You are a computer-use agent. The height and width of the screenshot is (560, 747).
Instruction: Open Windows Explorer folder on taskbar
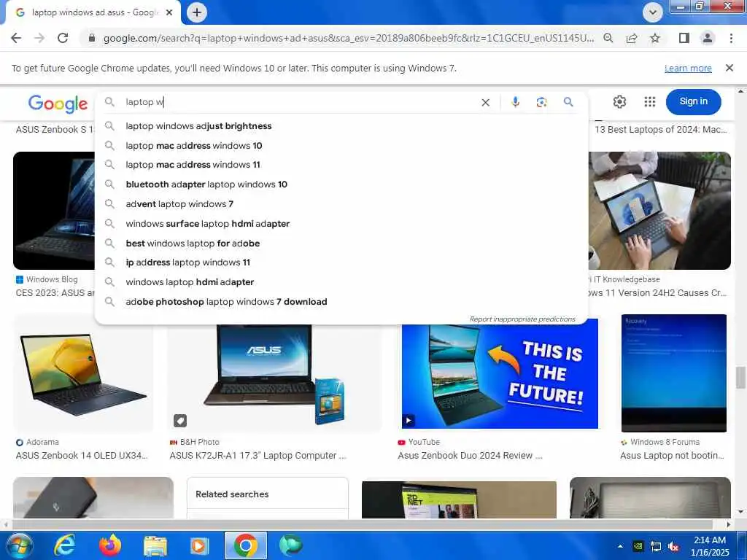click(x=155, y=545)
